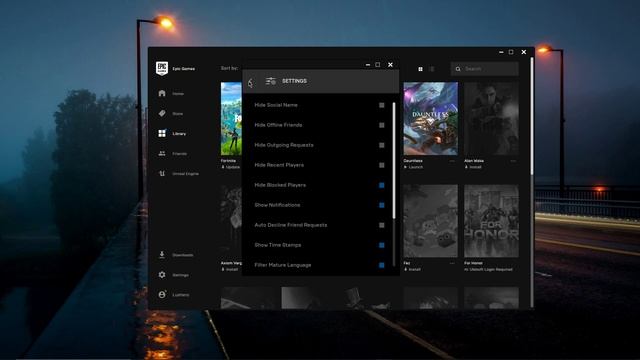640x360 pixels.
Task: Open the Dauntless cover thumbnail
Action: 431,118
